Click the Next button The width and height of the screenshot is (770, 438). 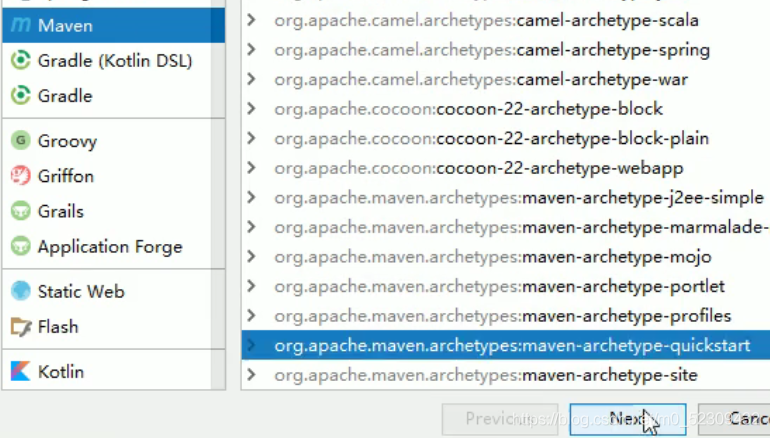pyautogui.click(x=628, y=419)
